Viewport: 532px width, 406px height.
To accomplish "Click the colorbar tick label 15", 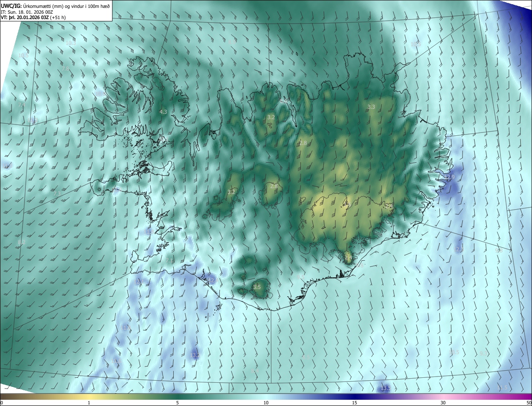I will click(x=355, y=403).
